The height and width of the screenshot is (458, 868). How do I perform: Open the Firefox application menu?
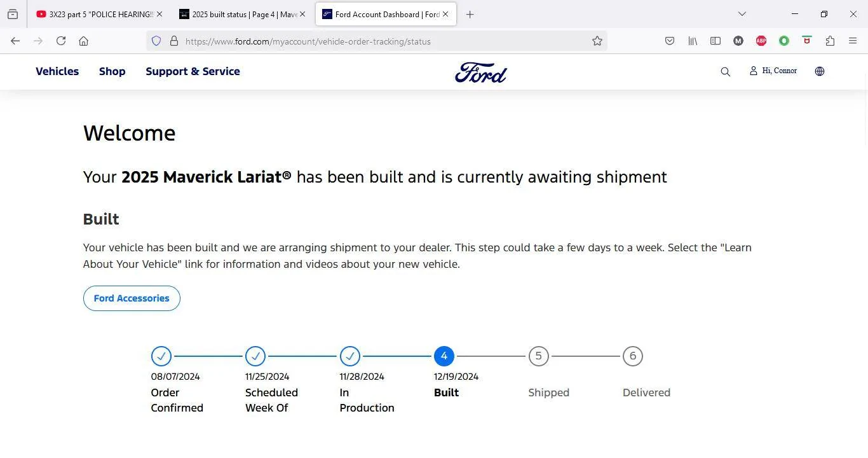(853, 41)
